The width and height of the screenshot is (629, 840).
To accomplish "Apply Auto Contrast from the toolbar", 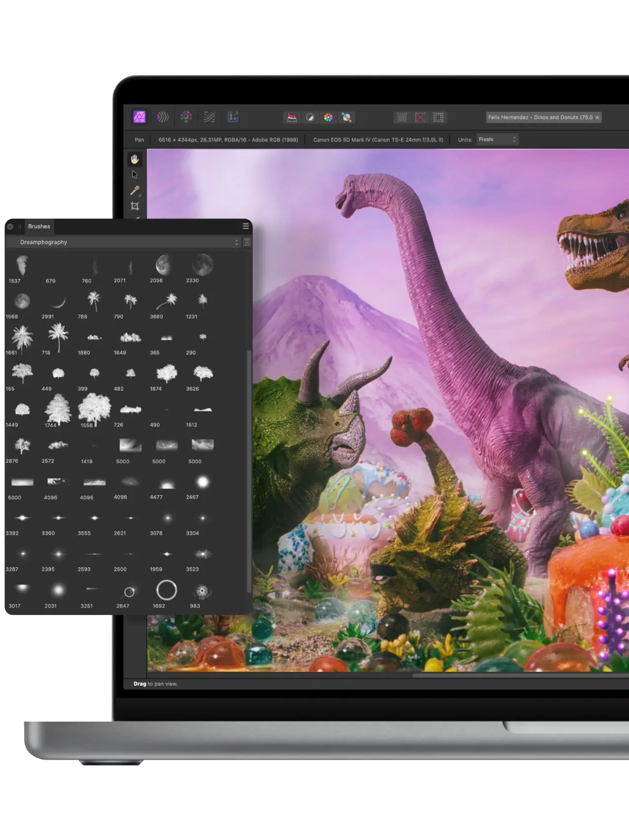I will coord(310,117).
